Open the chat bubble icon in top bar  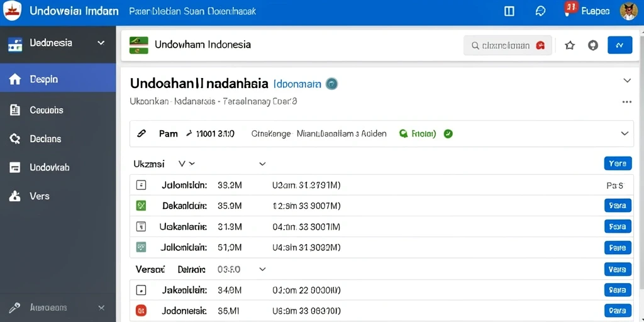(540, 11)
